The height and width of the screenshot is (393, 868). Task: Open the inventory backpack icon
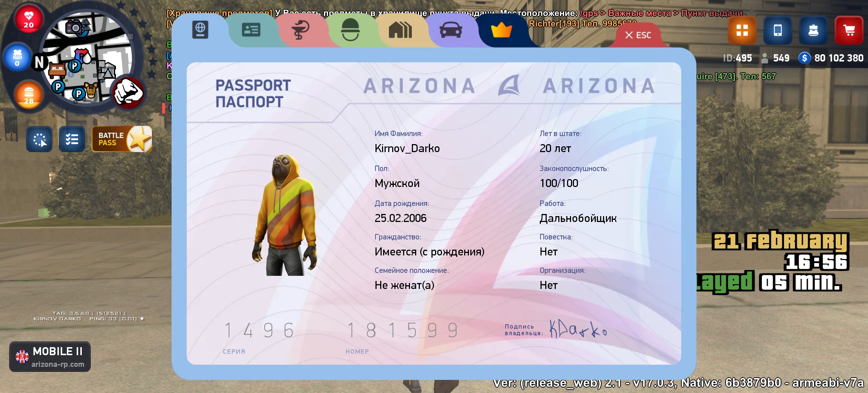pos(813,30)
